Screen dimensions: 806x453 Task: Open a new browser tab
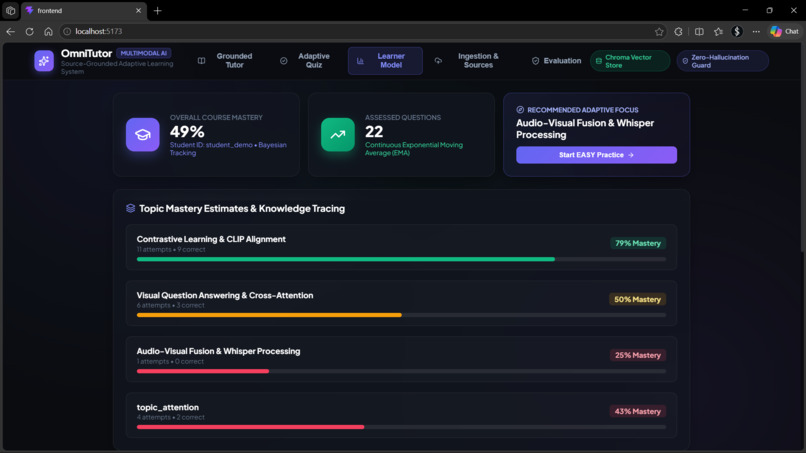pyautogui.click(x=157, y=10)
